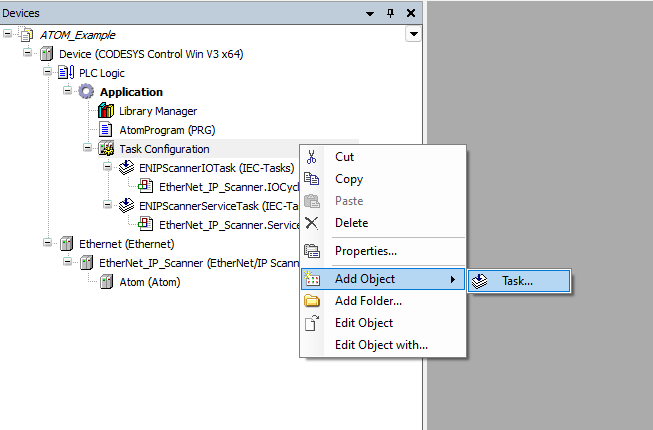The image size is (653, 430).
Task: Collapse the Application node
Action: (67, 90)
